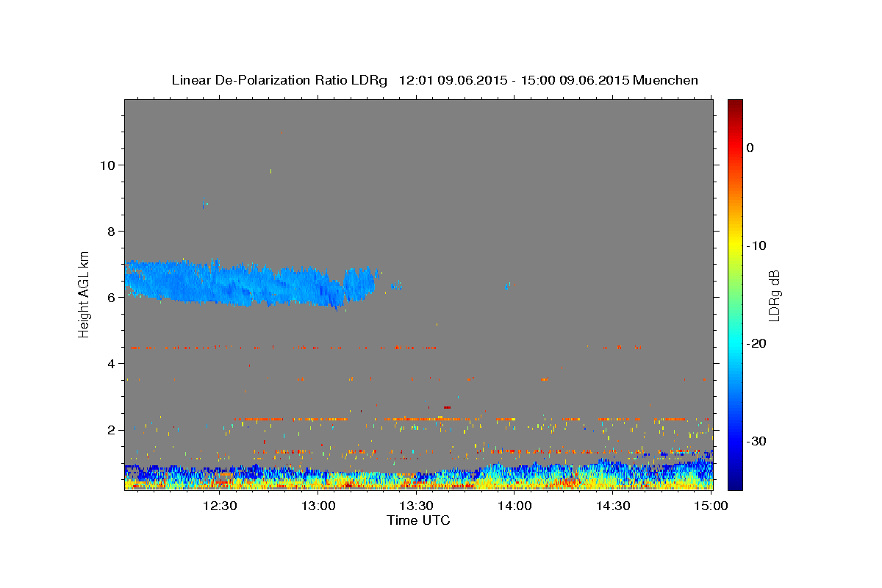Click the 'Height AGL km' y-axis label
This screenshot has height=588, width=882.
coord(84,294)
